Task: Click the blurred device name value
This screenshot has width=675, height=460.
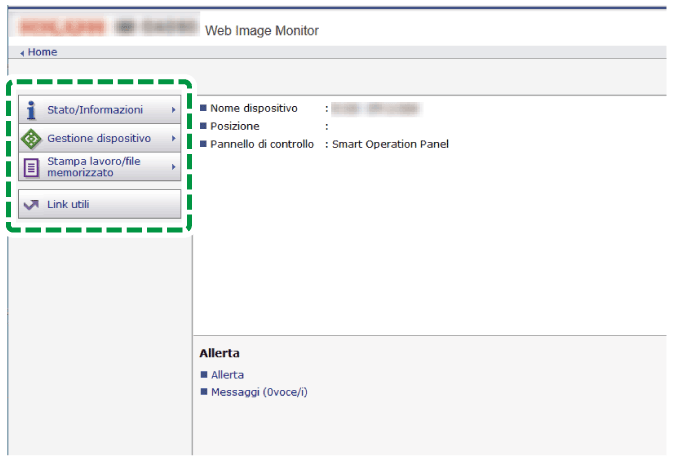Action: click(376, 108)
